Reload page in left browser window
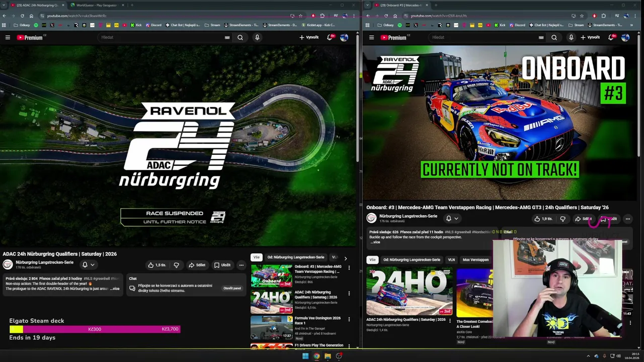Screen dimensions: 644x362 pos(22,16)
